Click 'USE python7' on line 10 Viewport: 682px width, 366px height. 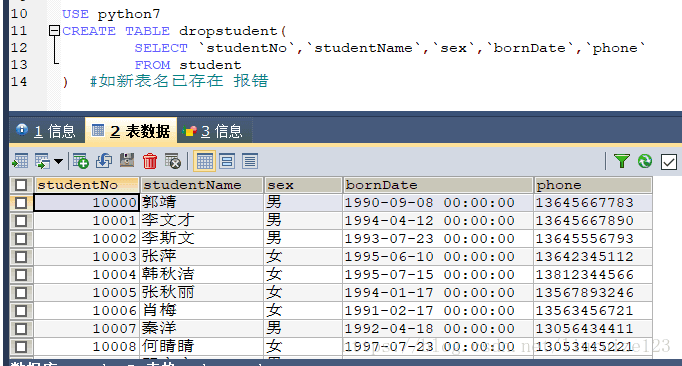(x=111, y=14)
